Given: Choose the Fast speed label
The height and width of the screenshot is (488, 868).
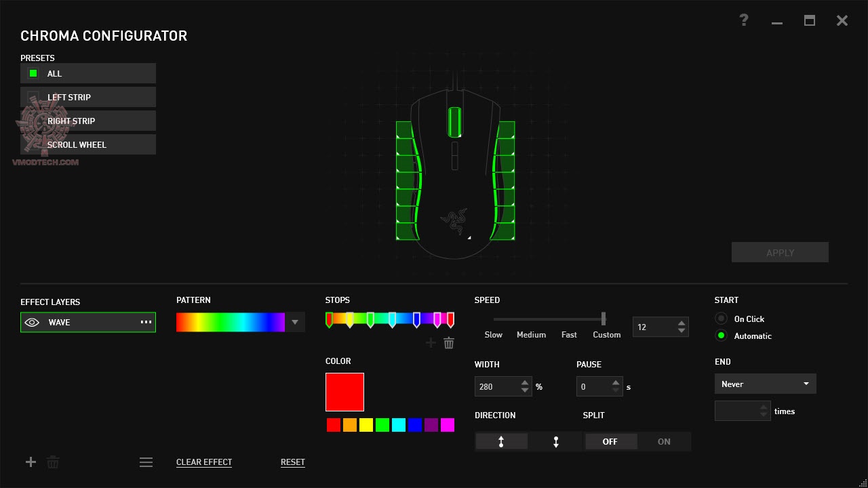Looking at the screenshot, I should [569, 335].
